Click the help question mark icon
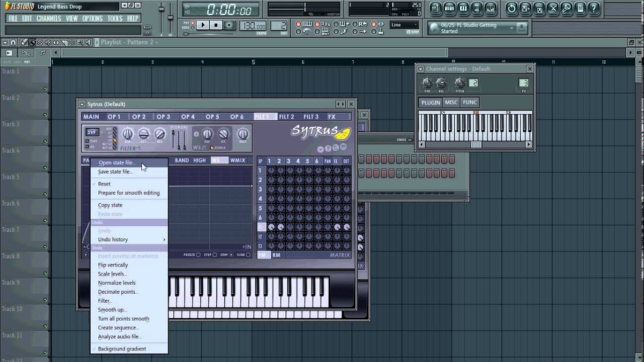This screenshot has width=644, height=362. click(x=594, y=8)
